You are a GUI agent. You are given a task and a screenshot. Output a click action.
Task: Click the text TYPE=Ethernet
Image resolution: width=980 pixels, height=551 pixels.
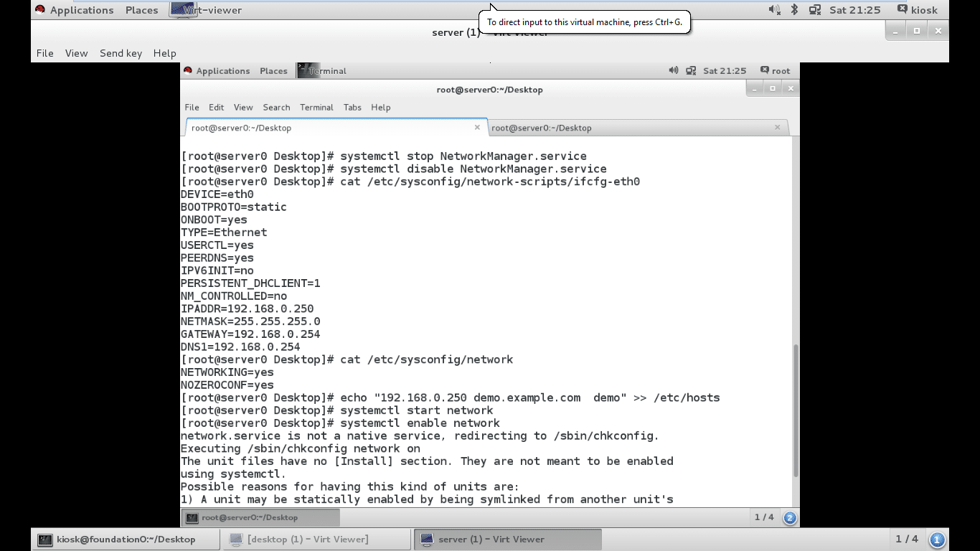224,233
